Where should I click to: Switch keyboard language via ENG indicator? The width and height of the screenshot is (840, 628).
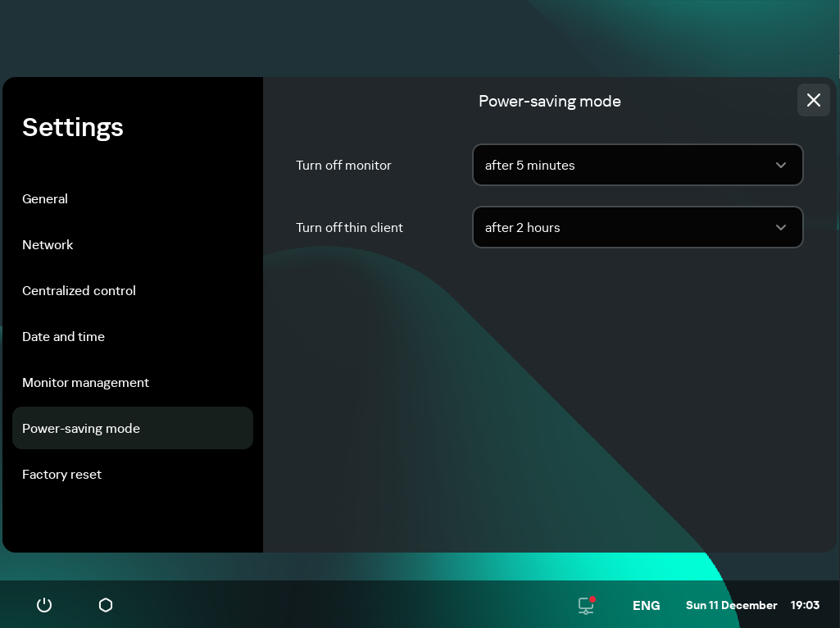(x=646, y=605)
